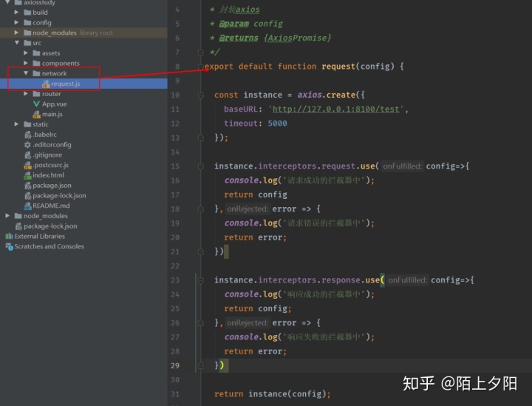Fold the request function at line 8
The height and width of the screenshot is (406, 532).
[200, 67]
